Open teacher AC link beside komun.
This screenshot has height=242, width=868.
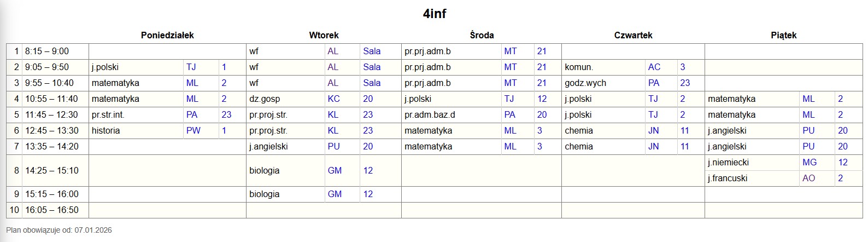[x=654, y=67]
